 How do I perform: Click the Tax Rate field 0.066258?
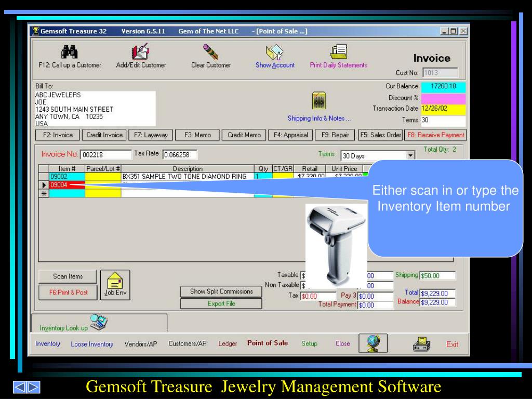pos(180,155)
